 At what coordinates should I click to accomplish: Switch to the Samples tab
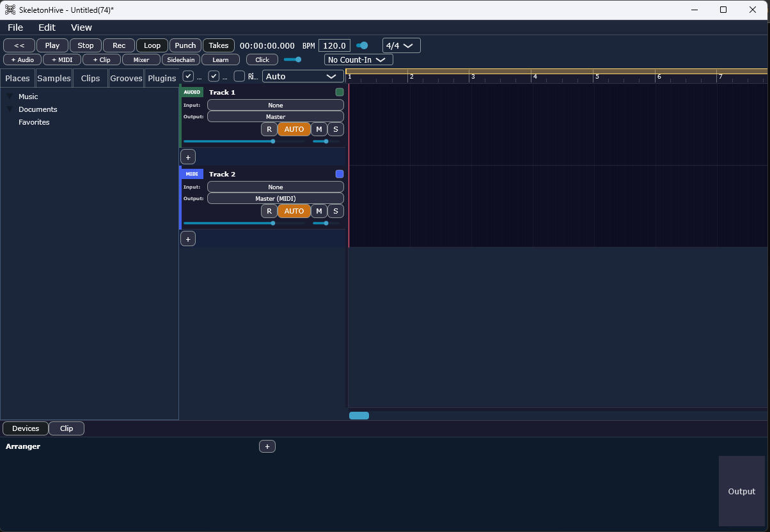pos(54,78)
